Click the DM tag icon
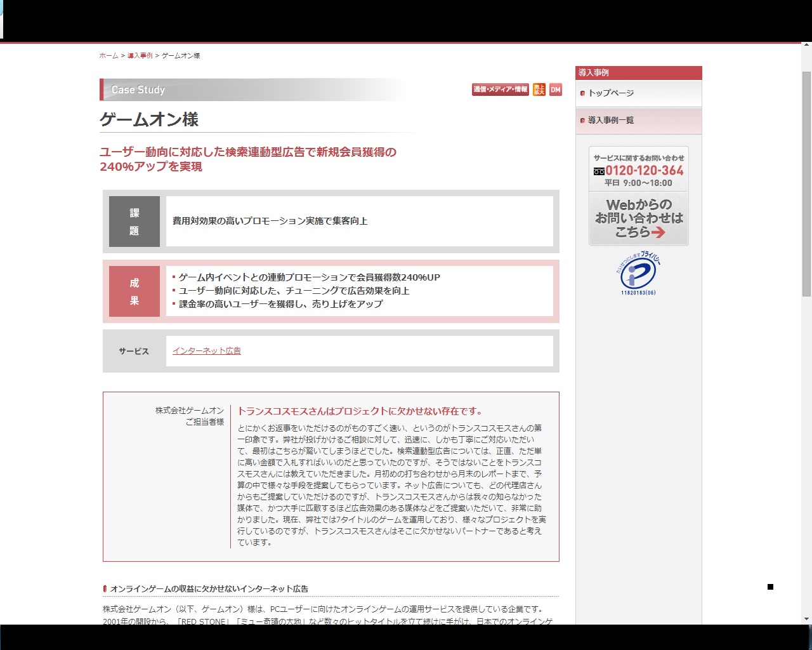812x650 pixels. point(556,90)
